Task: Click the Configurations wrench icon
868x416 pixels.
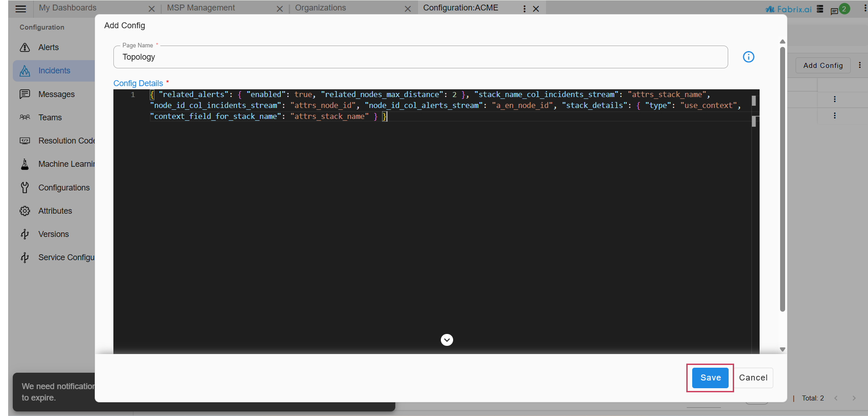Action: point(25,187)
